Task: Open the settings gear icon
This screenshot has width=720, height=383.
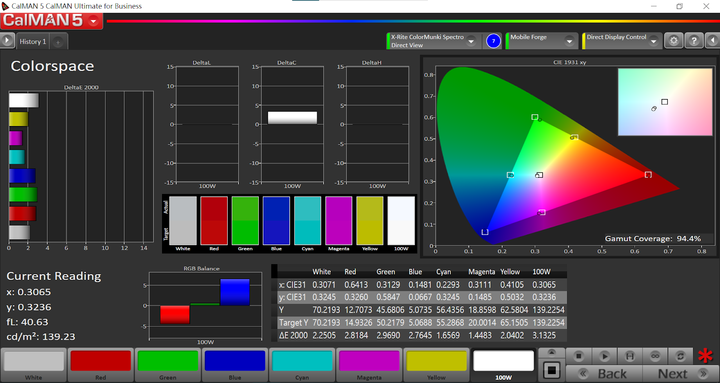Action: [x=674, y=41]
